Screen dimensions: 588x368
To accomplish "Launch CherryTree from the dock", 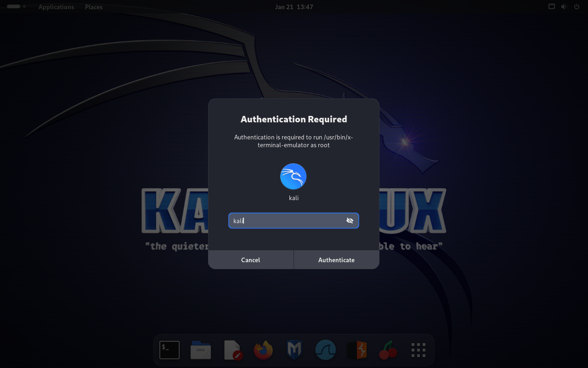I will 388,350.
